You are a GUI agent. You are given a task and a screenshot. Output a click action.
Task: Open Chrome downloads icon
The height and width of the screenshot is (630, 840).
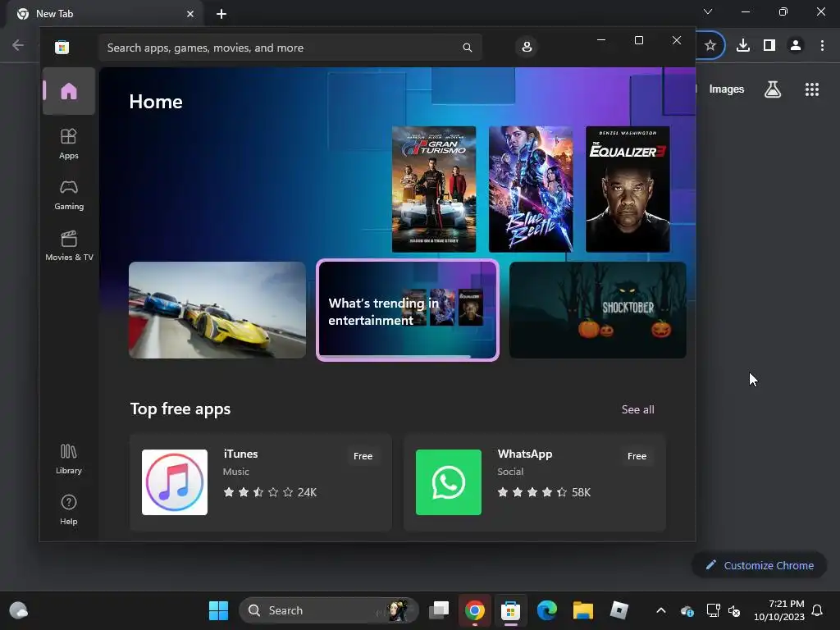743,46
